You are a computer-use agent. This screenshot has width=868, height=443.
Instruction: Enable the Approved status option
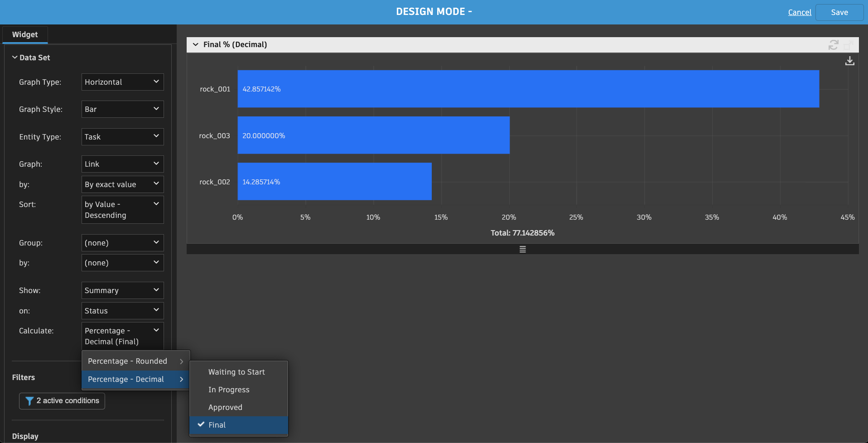pos(225,407)
